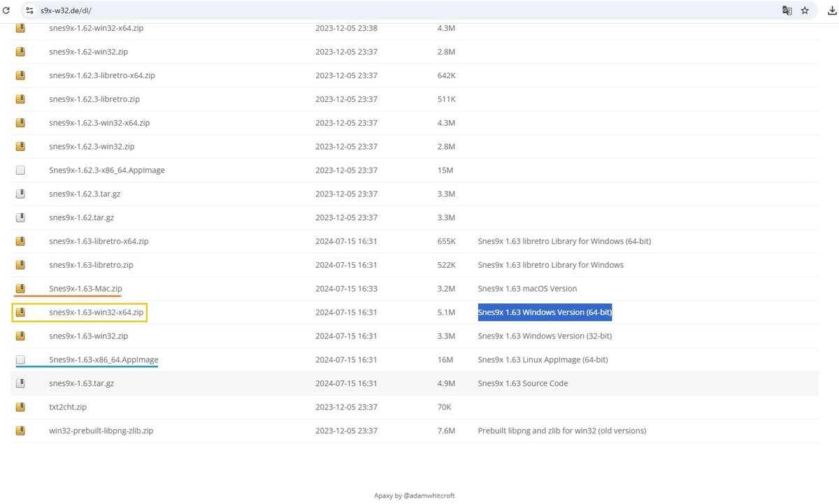Download snes9x-1.62.3-libretro-x64.zip
The width and height of the screenshot is (839, 504).
coord(102,75)
